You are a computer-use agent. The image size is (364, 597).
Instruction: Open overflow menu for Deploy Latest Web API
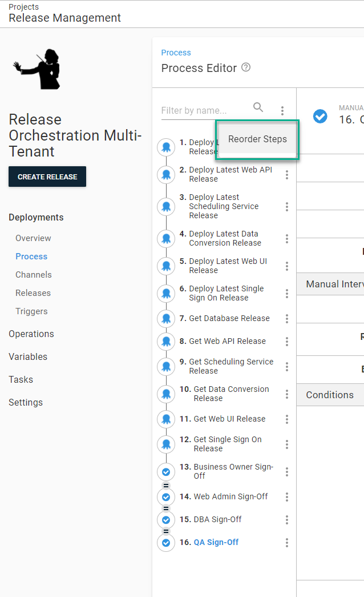[x=287, y=174]
